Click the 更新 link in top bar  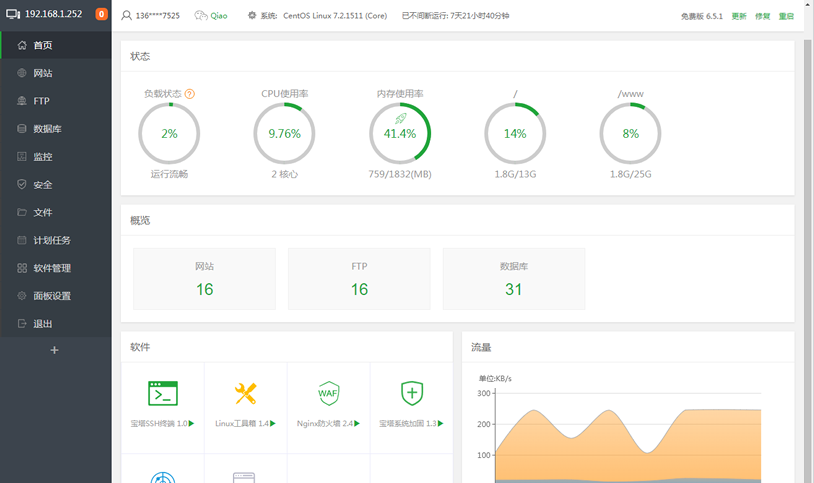pos(739,16)
